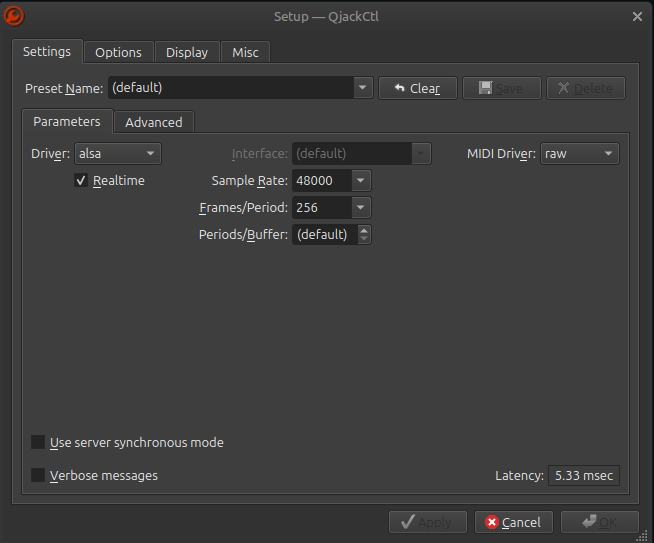Image resolution: width=654 pixels, height=543 pixels.
Task: Click the MIDI Driver label
Action: [x=501, y=154]
